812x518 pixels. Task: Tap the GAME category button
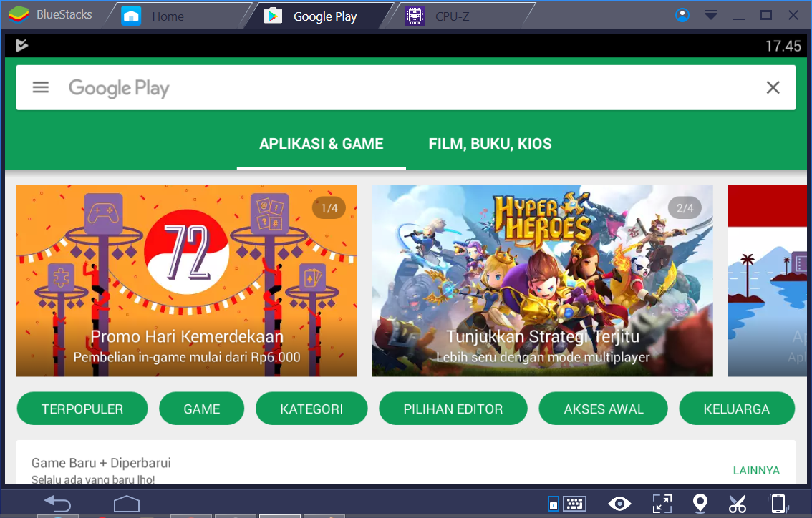(201, 409)
